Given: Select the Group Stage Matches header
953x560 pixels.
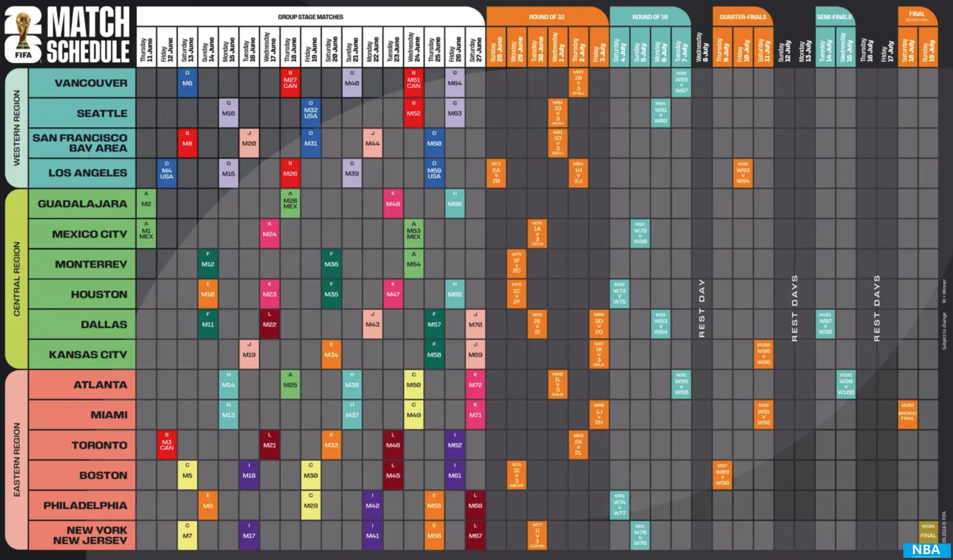Looking at the screenshot, I should (310, 17).
